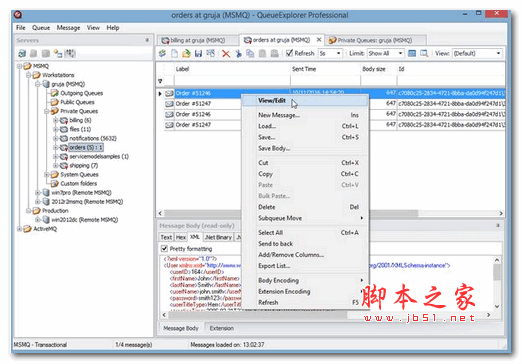Viewport: 522px width, 364px height.
Task: Open the Subqueue Move submenu
Action: (x=305, y=218)
